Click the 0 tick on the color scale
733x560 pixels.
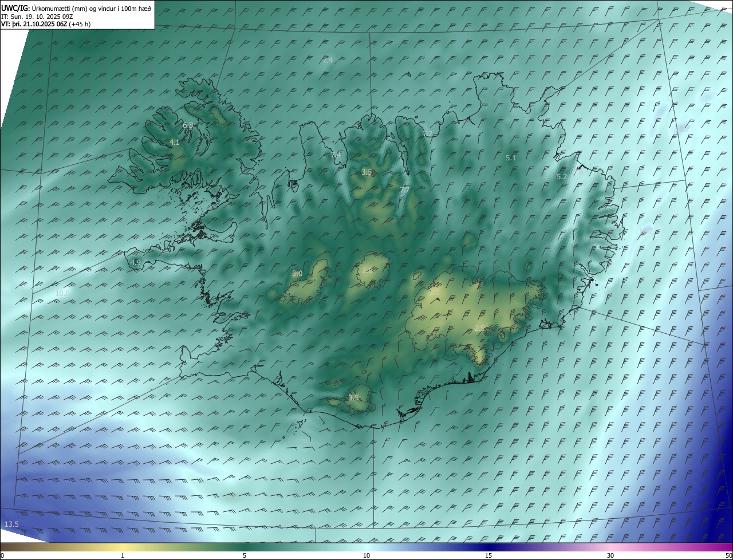click(x=2, y=556)
